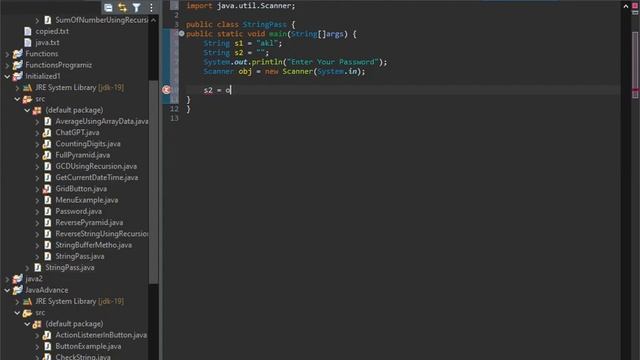Click the Functions project icon
The image size is (640, 360).
click(18, 53)
